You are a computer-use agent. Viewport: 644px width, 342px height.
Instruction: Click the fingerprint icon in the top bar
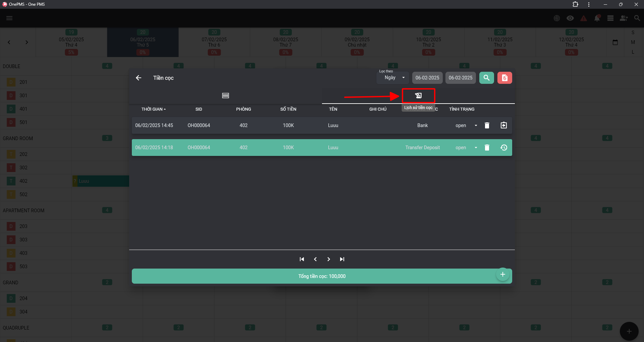tap(557, 18)
